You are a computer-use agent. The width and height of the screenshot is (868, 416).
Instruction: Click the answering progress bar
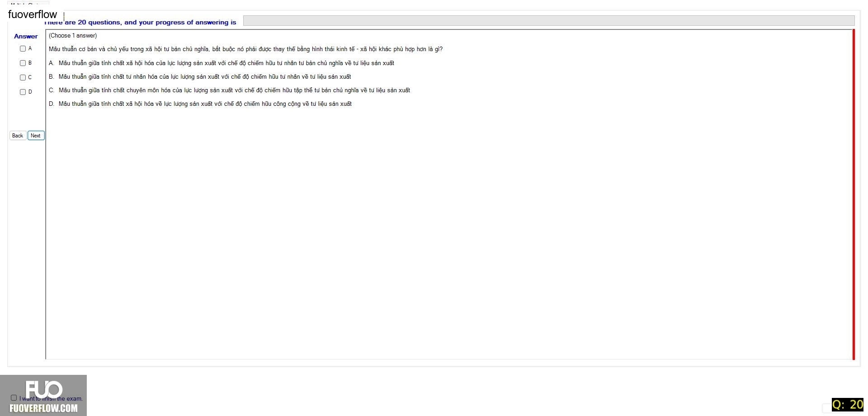[549, 21]
